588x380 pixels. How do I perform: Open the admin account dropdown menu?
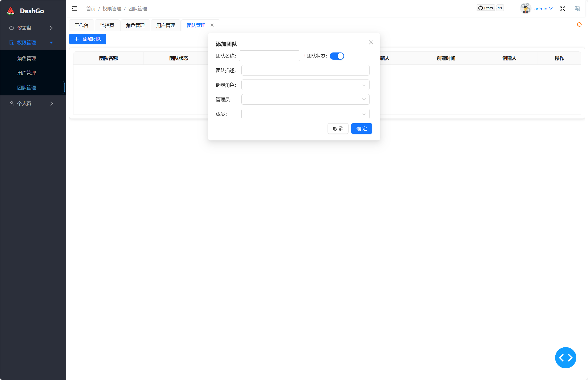[543, 8]
